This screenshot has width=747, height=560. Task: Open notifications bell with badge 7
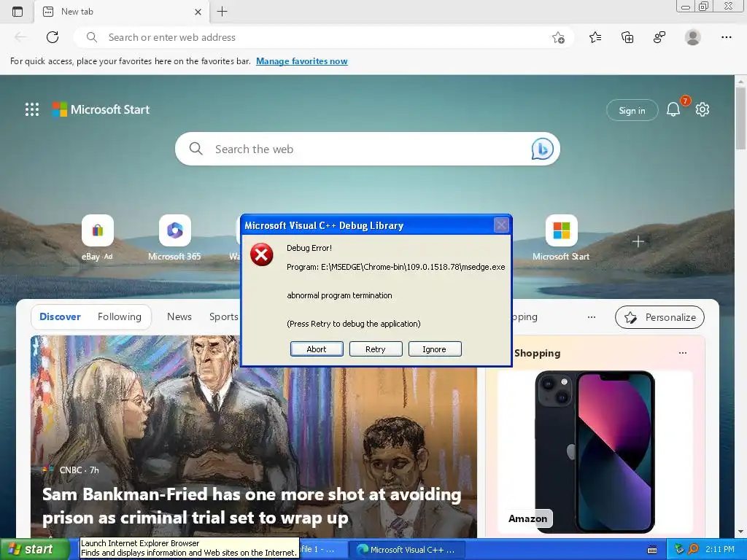[673, 109]
